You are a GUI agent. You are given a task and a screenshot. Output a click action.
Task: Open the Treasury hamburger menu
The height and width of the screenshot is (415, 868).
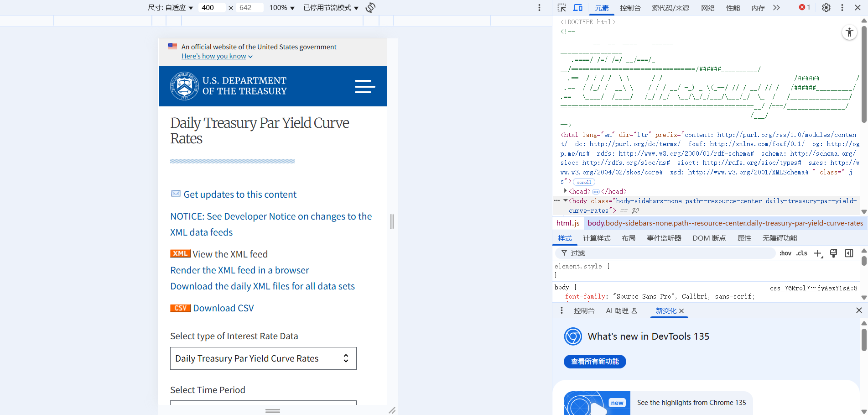coord(365,86)
